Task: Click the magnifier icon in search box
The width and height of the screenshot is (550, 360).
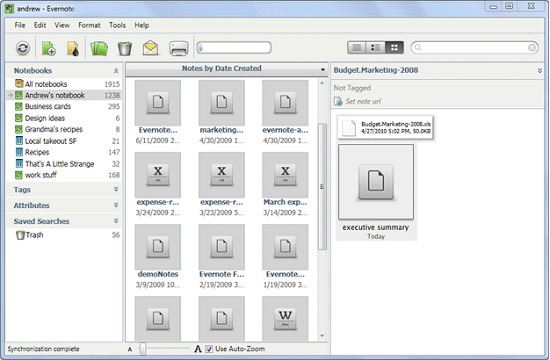Action: pyautogui.click(x=418, y=47)
